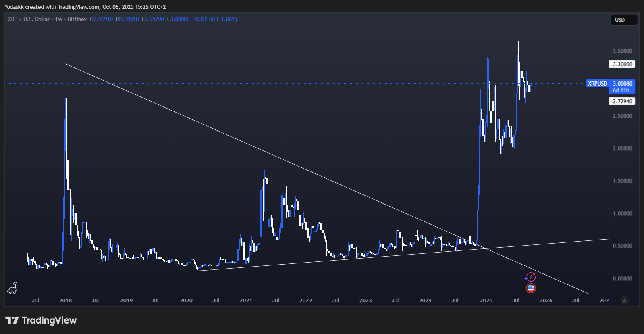Open the USD currency selector
Viewport: 644px width, 334px height.
[x=624, y=20]
